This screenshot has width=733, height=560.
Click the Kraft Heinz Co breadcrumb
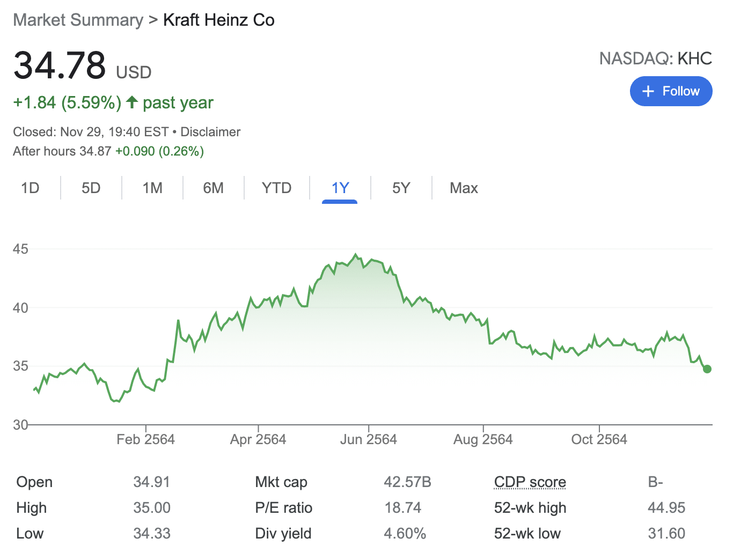219,20
